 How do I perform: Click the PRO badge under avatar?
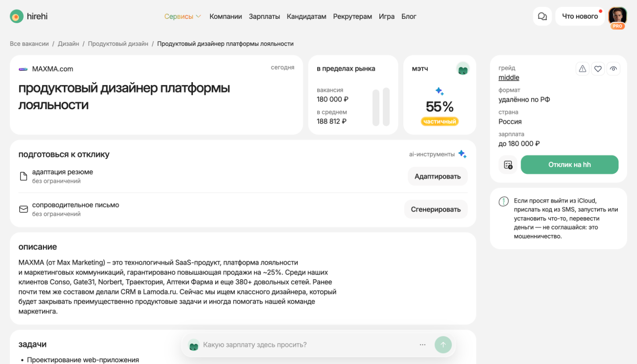[617, 26]
